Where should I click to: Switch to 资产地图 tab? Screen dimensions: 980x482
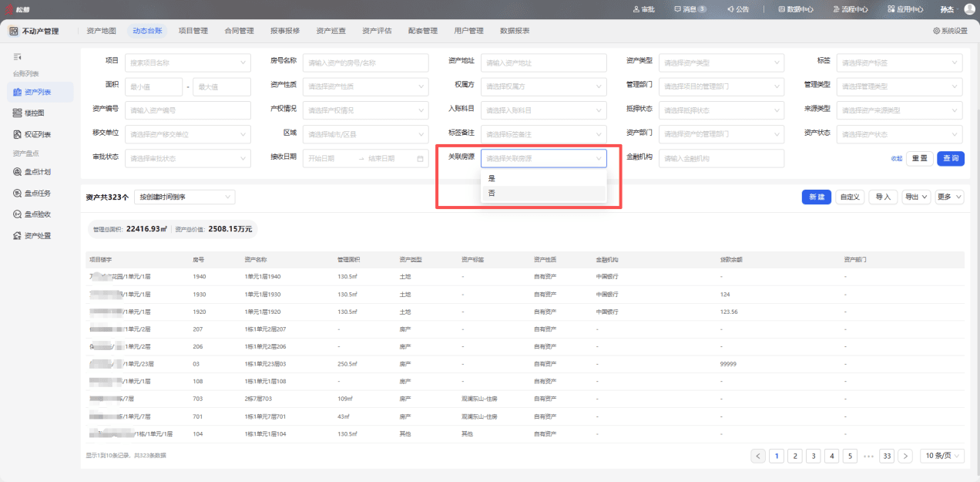tap(102, 31)
